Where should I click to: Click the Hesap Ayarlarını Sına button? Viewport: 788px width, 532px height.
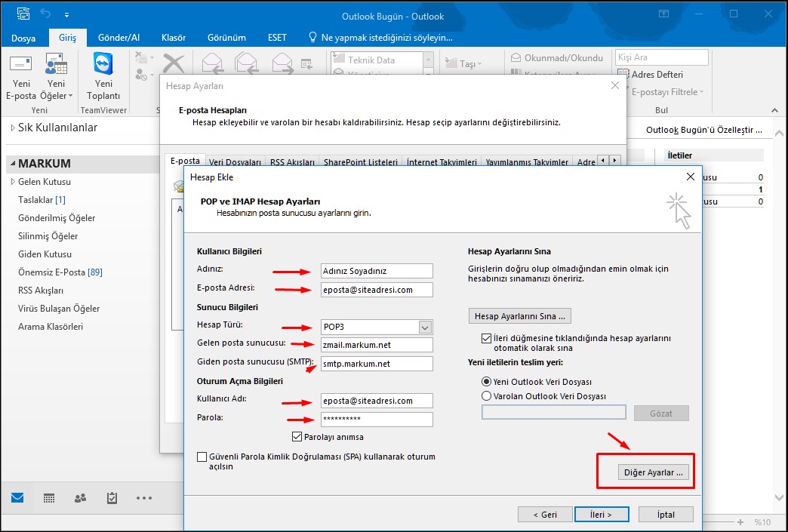pyautogui.click(x=519, y=316)
